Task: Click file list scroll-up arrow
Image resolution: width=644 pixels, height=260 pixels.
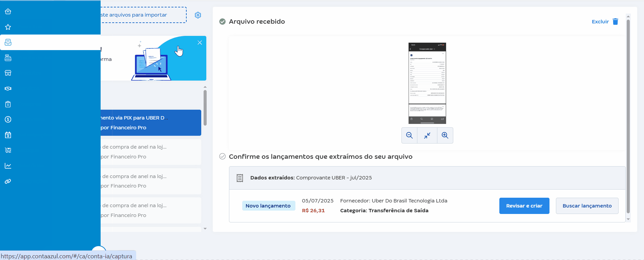Action: [x=205, y=87]
